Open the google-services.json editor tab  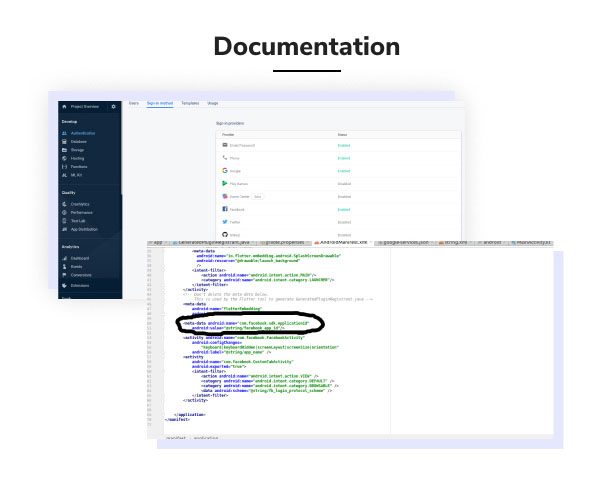point(406,242)
